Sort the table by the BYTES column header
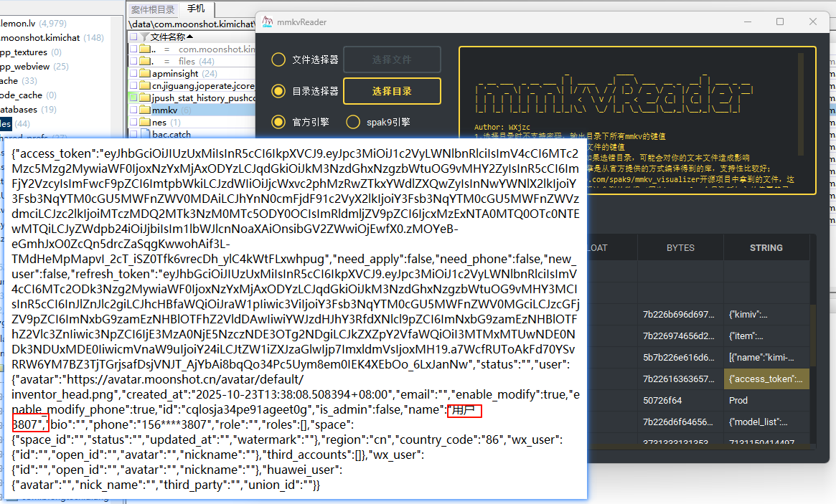This screenshot has width=836, height=504. click(680, 248)
